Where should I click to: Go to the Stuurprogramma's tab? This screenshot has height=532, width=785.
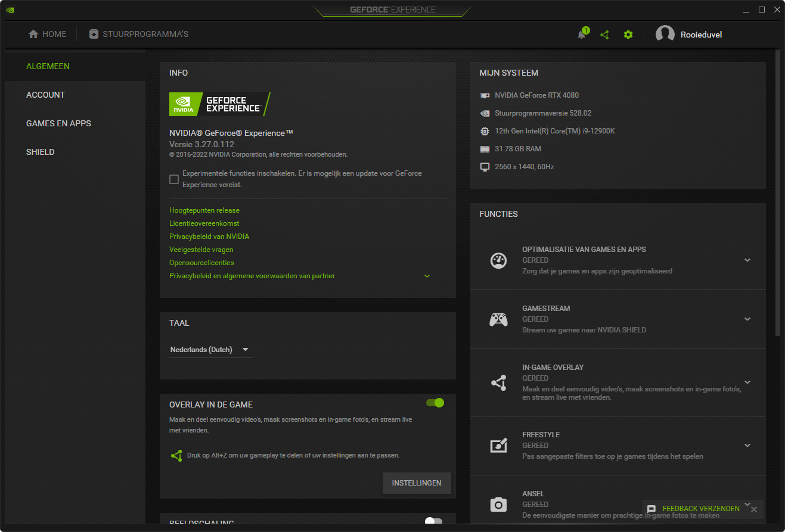[139, 34]
